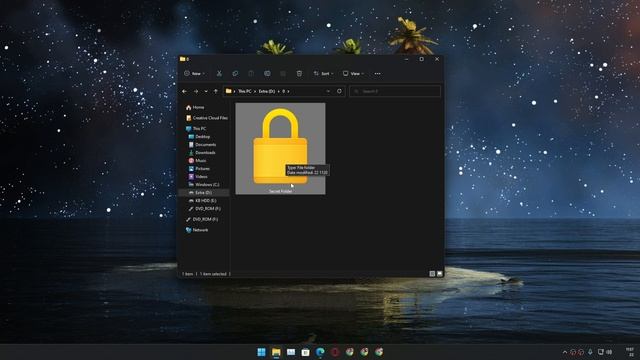Switch to large thumbnails view in status bar

440,274
